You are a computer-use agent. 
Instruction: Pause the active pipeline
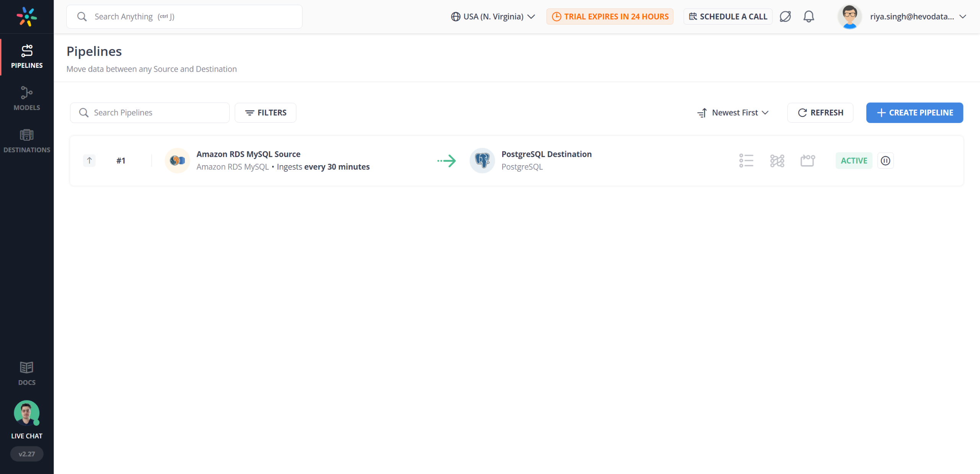pyautogui.click(x=885, y=161)
